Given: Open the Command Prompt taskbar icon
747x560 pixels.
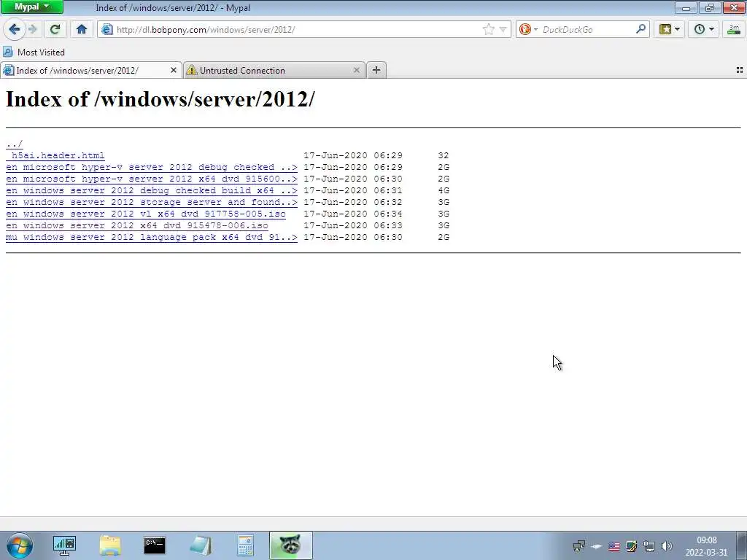Looking at the screenshot, I should tap(155, 545).
